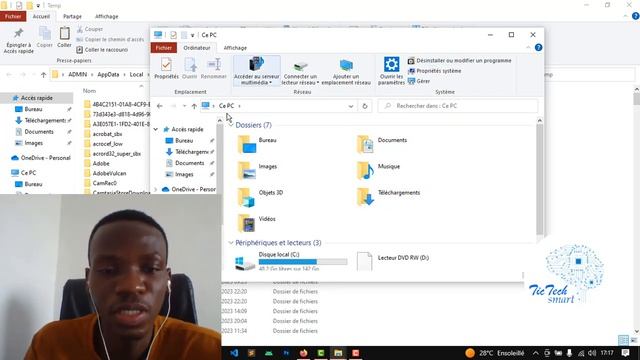
Task: Click Désinstaller ou modifier un programme
Action: (x=460, y=60)
